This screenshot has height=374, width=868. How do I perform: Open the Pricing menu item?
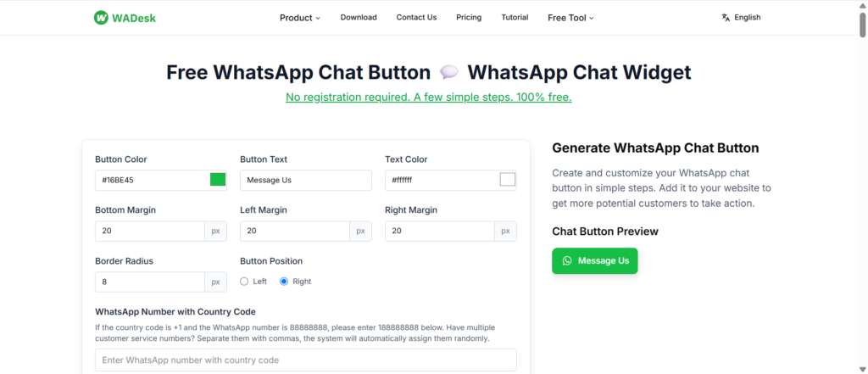click(469, 17)
